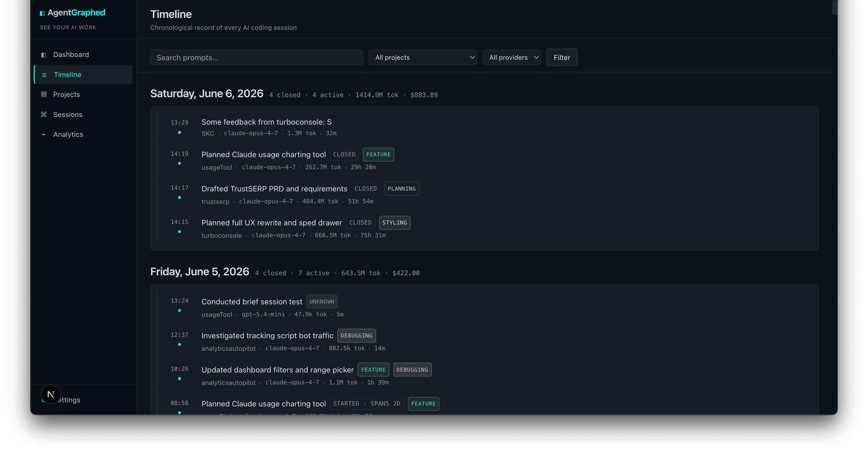Click FEATURE tag on dashboard filters row
This screenshot has height=455, width=868.
373,370
